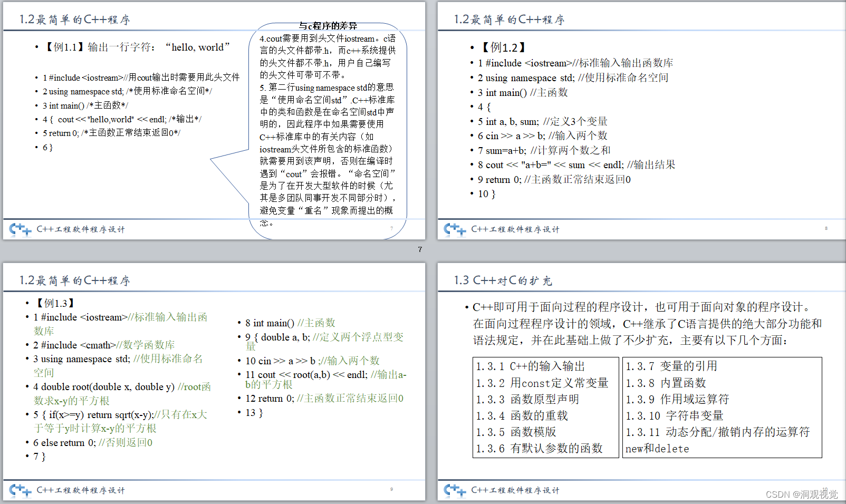Click item '1.3.5 函数模版'
The height and width of the screenshot is (504, 846).
pyautogui.click(x=516, y=432)
